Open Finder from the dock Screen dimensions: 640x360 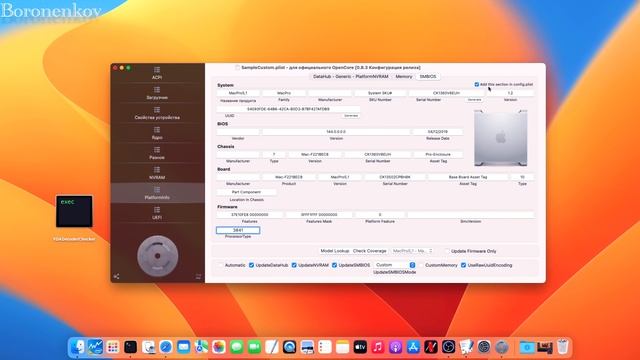pos(78,347)
